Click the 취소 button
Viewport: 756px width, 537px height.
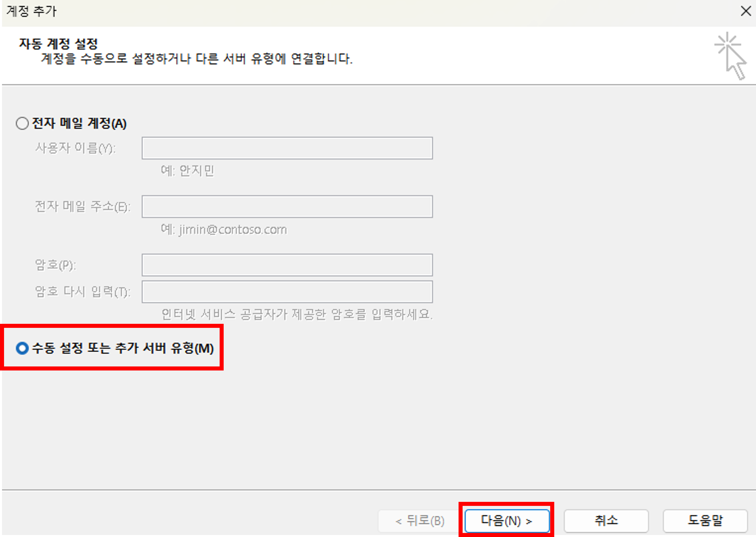coord(606,521)
